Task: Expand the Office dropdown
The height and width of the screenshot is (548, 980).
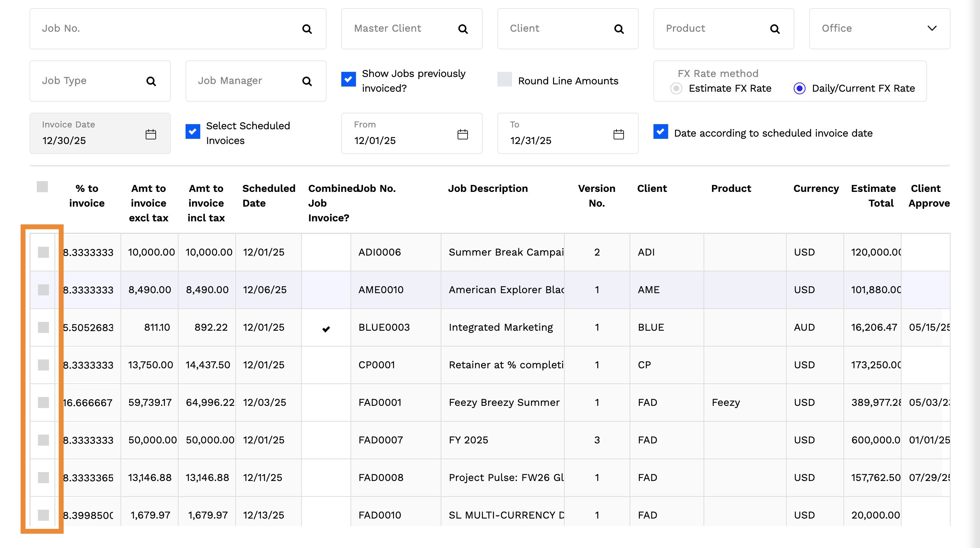Action: point(932,29)
